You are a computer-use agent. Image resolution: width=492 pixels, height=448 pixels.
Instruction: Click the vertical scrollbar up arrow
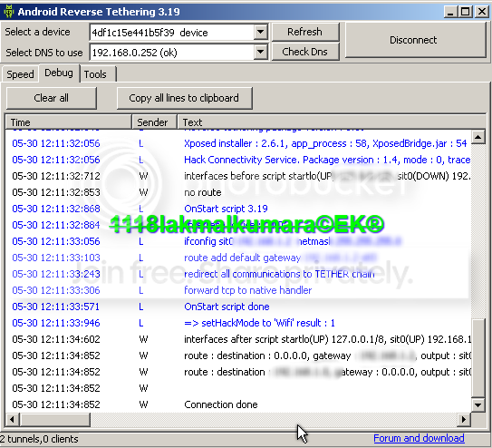point(478,137)
